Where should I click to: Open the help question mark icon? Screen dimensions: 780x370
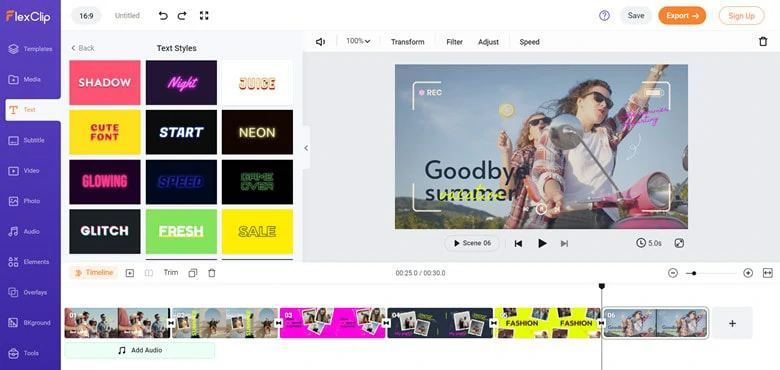coord(604,15)
